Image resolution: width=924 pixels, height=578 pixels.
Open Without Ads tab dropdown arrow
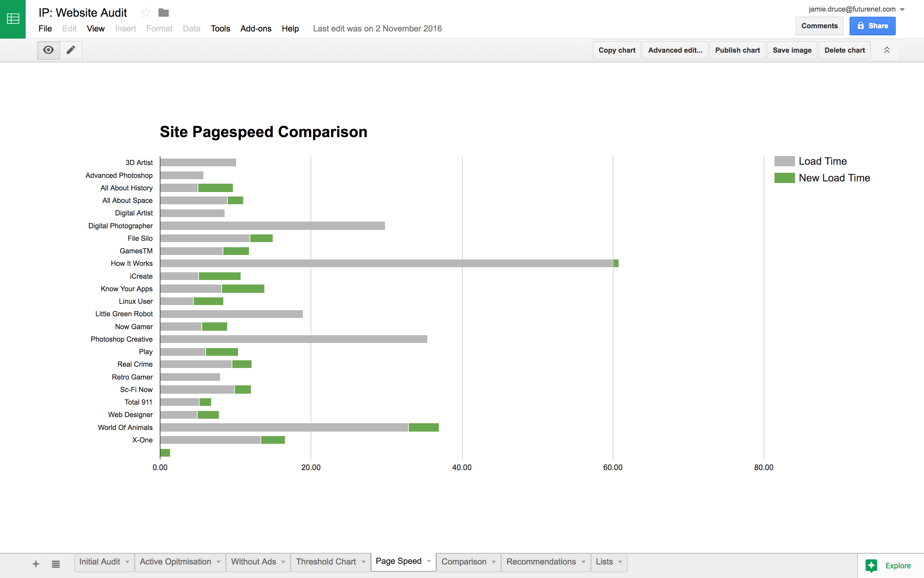click(x=283, y=562)
